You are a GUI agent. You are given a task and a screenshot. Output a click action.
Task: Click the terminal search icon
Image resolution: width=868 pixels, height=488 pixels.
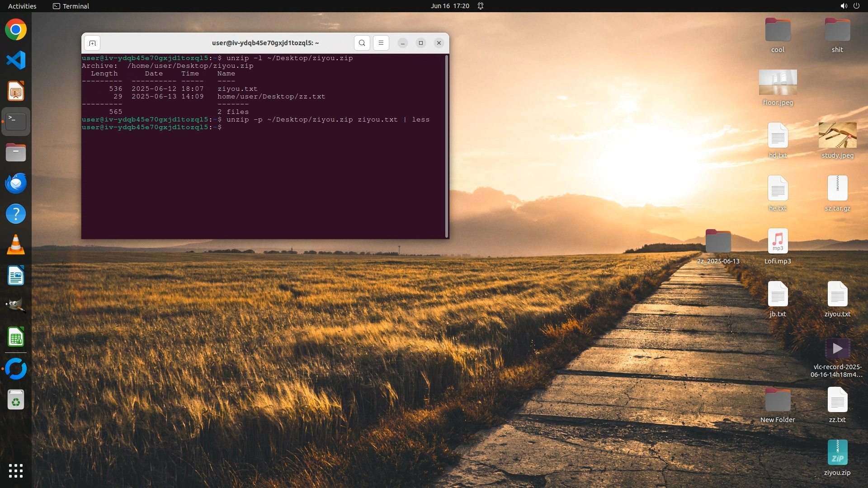pyautogui.click(x=362, y=43)
